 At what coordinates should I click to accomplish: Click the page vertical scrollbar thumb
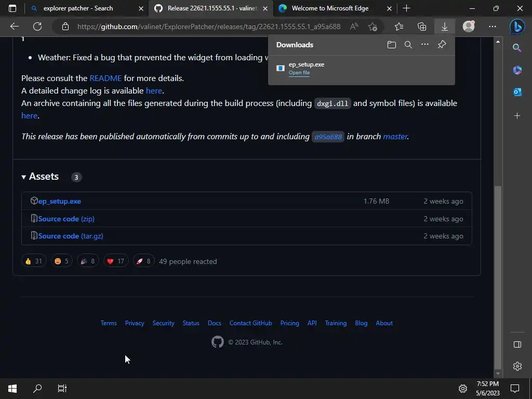tap(498, 277)
